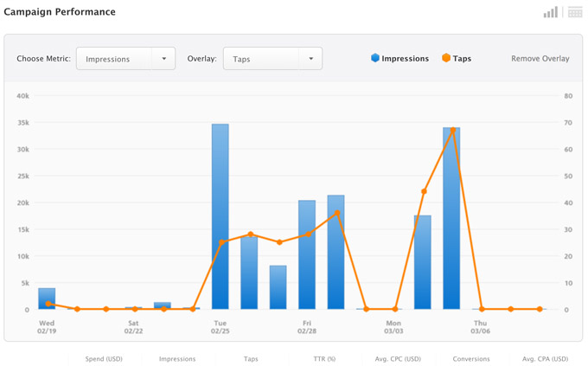The image size is (588, 366).
Task: Sort by the Conversions column header
Action: point(471,358)
